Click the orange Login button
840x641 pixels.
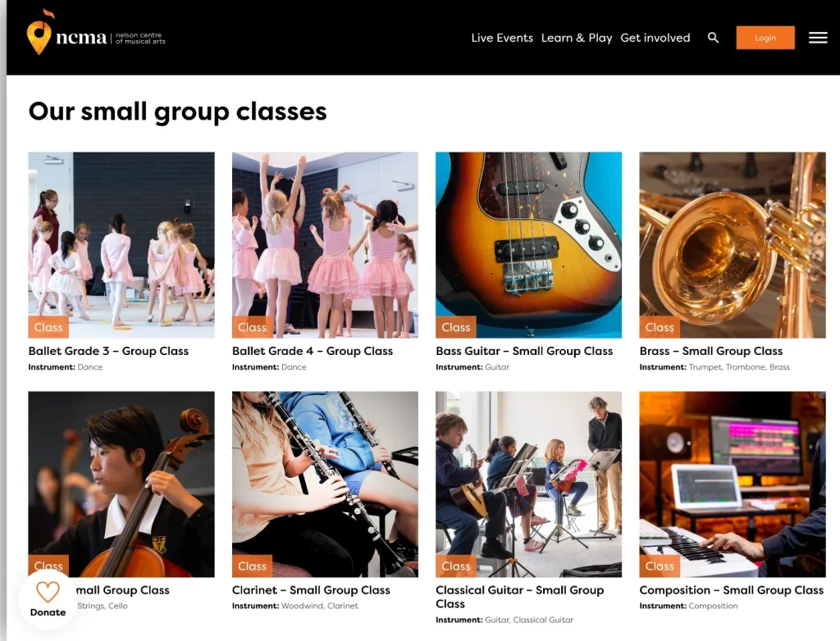(x=765, y=38)
